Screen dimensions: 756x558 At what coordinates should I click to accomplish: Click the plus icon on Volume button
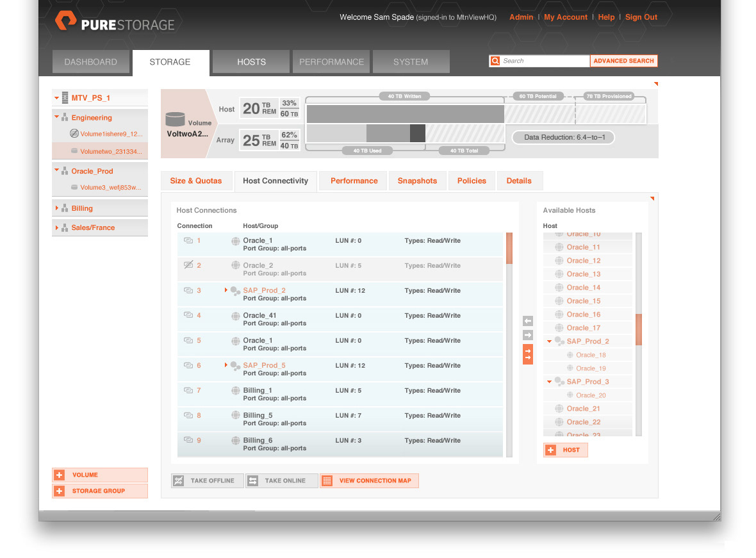coord(60,475)
